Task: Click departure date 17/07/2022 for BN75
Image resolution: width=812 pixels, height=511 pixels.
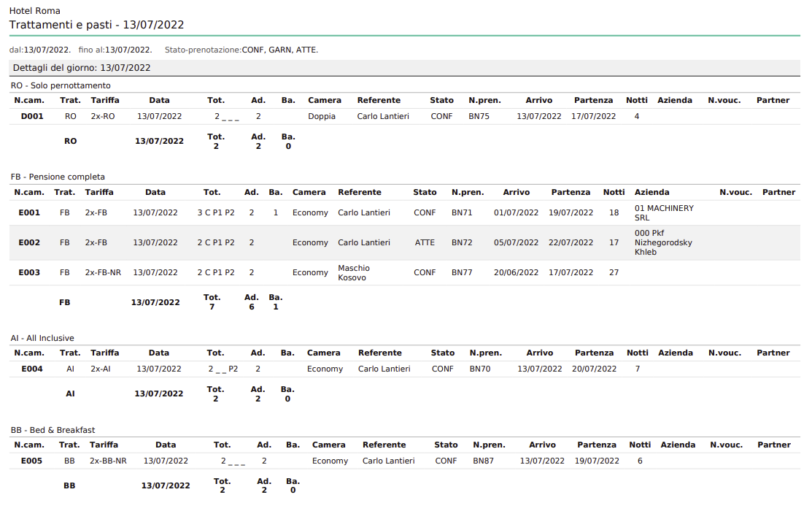Action: 593,117
